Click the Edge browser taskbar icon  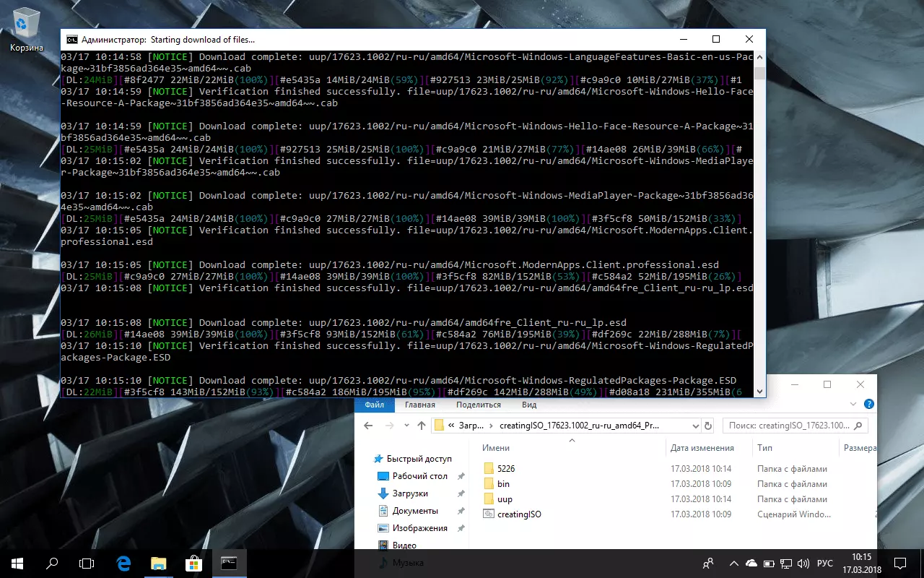click(123, 563)
